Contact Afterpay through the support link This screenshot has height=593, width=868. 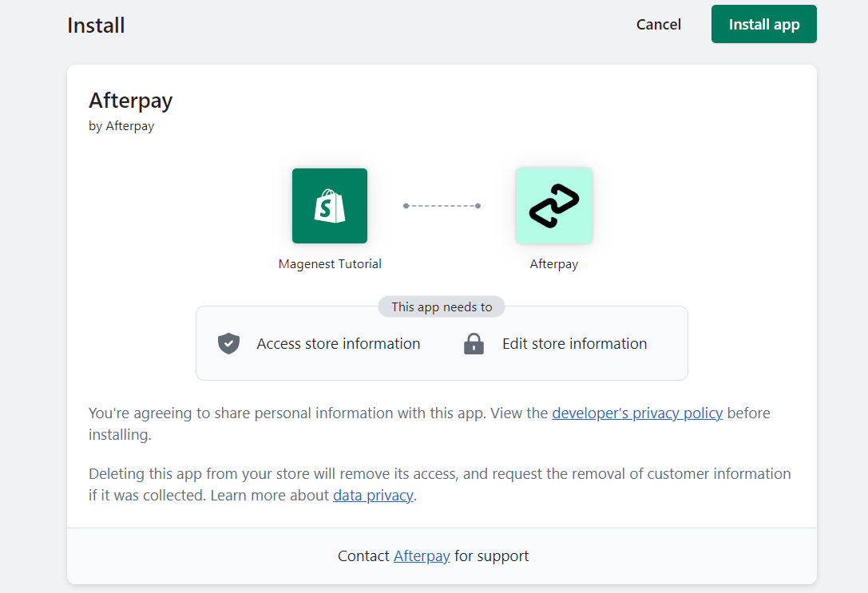coord(422,555)
